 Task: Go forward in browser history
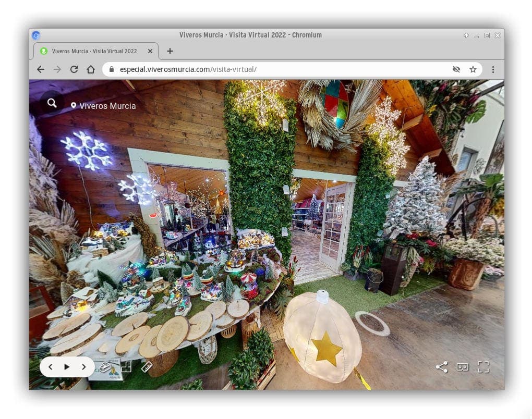tap(57, 69)
